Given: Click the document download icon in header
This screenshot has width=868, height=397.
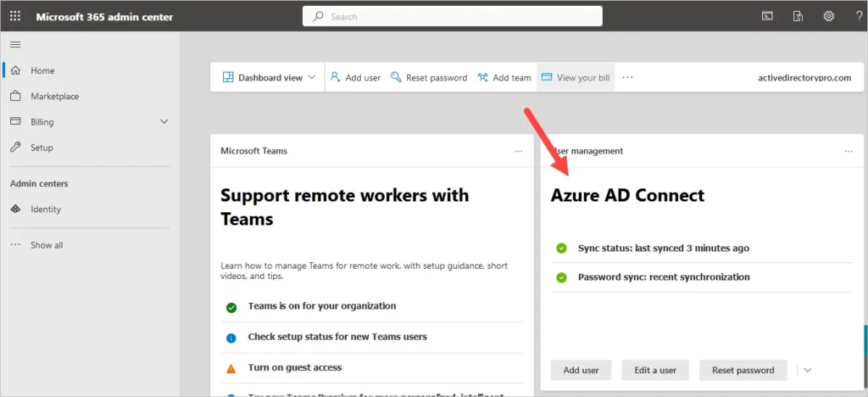Looking at the screenshot, I should click(798, 16).
